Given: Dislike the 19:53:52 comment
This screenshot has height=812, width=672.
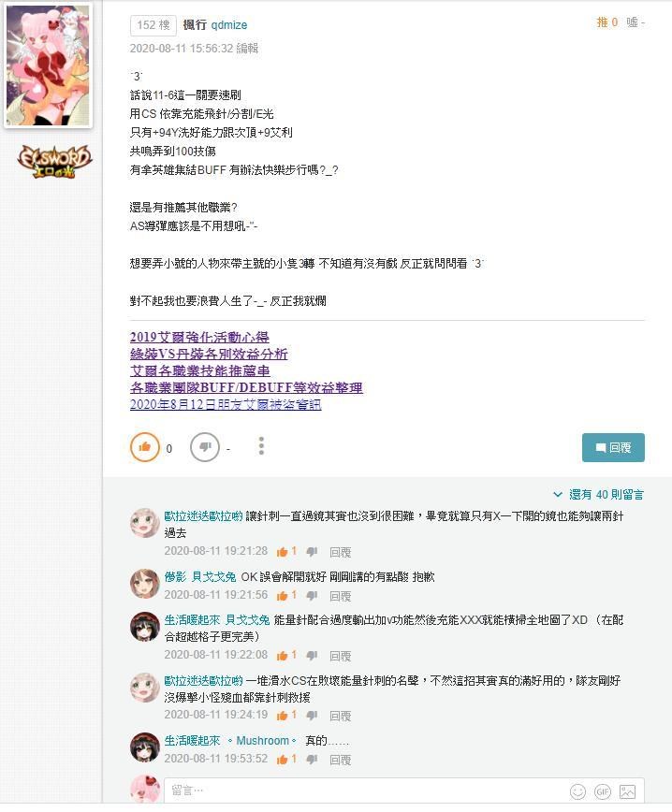Looking at the screenshot, I should point(312,760).
